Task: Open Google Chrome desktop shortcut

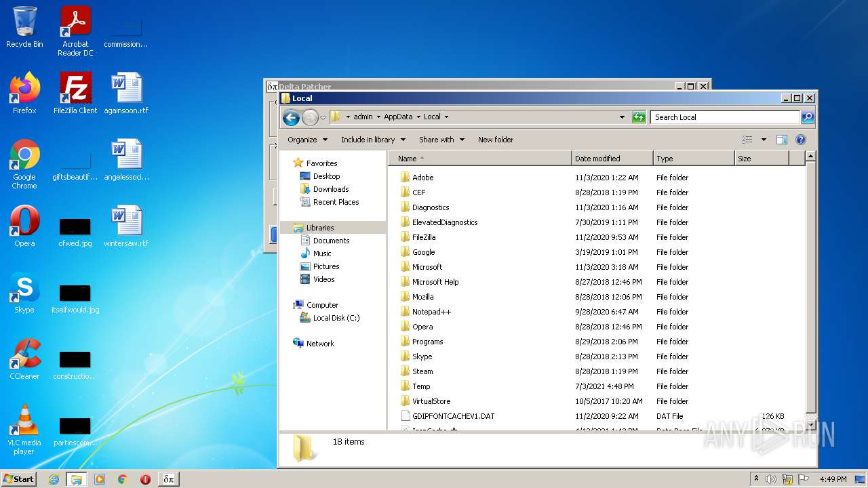Action: click(24, 164)
